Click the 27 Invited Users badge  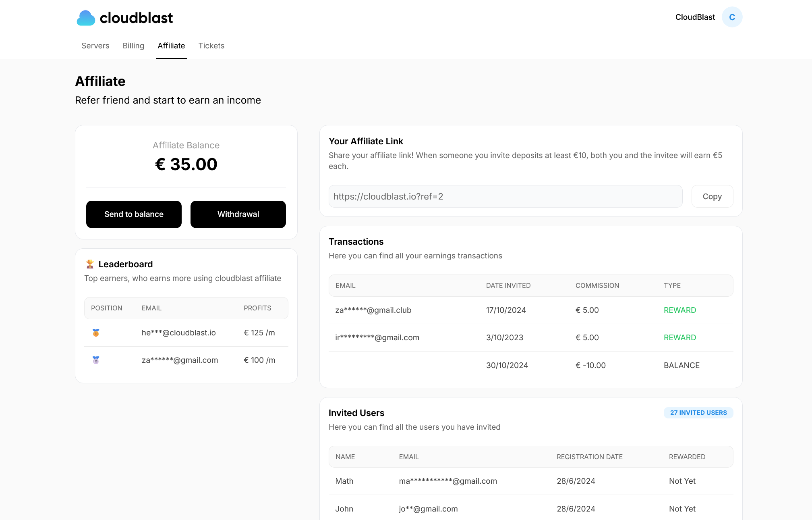[698, 413]
